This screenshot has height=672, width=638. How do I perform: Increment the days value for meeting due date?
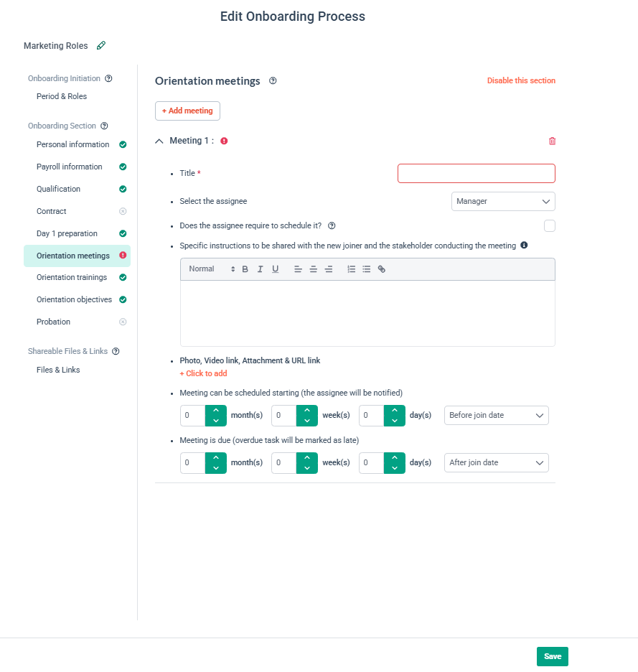(x=394, y=459)
